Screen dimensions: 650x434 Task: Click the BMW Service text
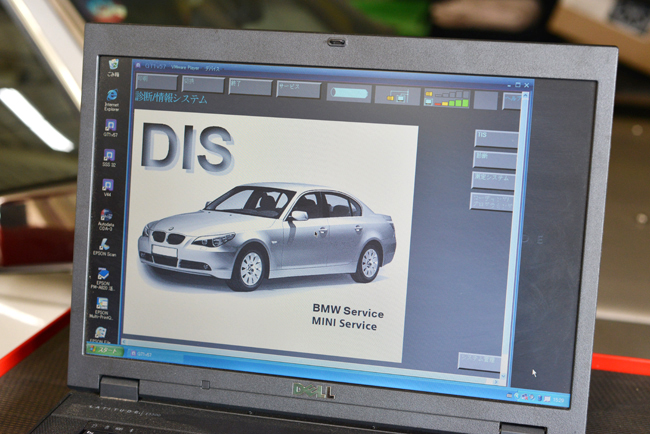pyautogui.click(x=348, y=311)
